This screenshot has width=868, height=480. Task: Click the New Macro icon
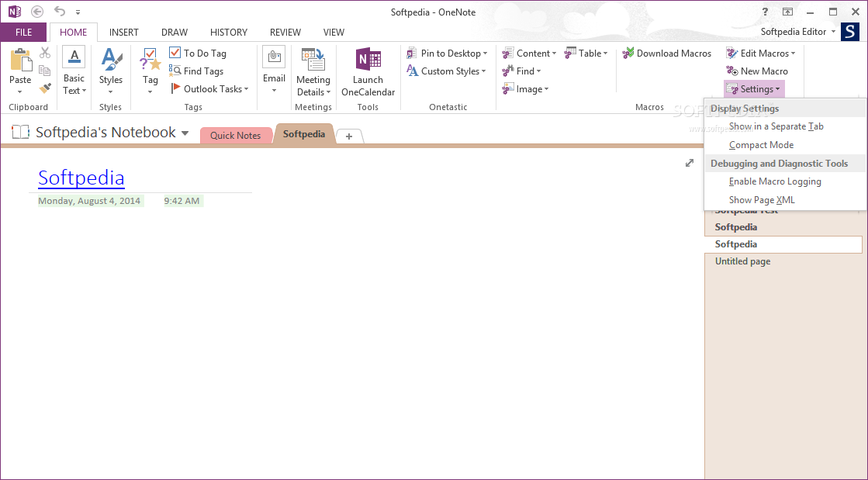pos(731,71)
